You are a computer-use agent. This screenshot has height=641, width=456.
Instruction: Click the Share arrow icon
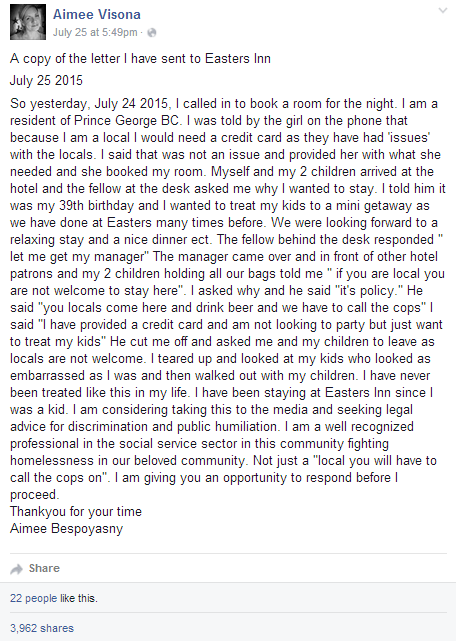point(16,569)
